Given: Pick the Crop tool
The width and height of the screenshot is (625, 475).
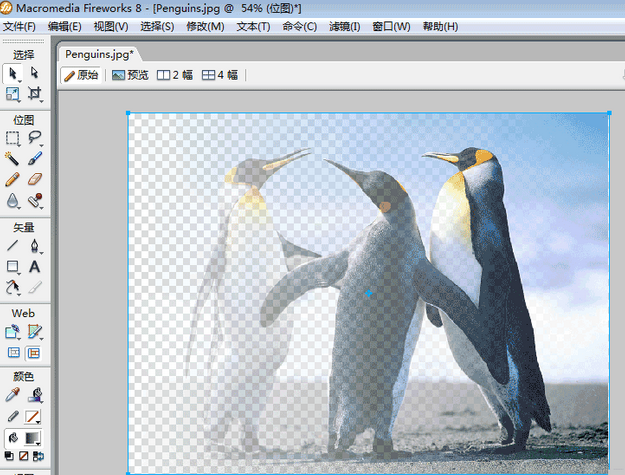Looking at the screenshot, I should [x=35, y=94].
